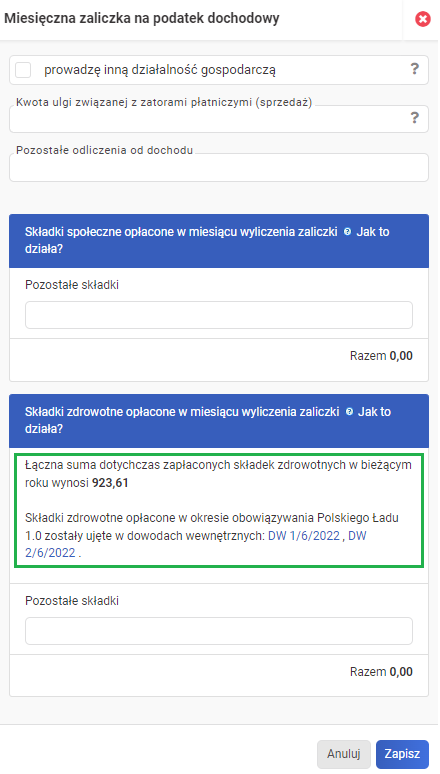This screenshot has width=440, height=774.
Task: Click the small help icon in the 'Składki zdrowotne' header
Action: [349, 412]
